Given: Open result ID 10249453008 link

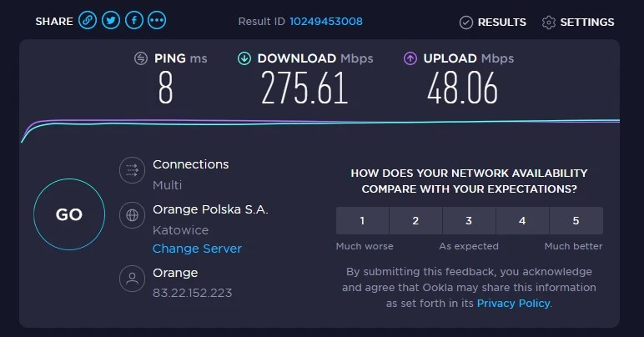Looking at the screenshot, I should [326, 21].
